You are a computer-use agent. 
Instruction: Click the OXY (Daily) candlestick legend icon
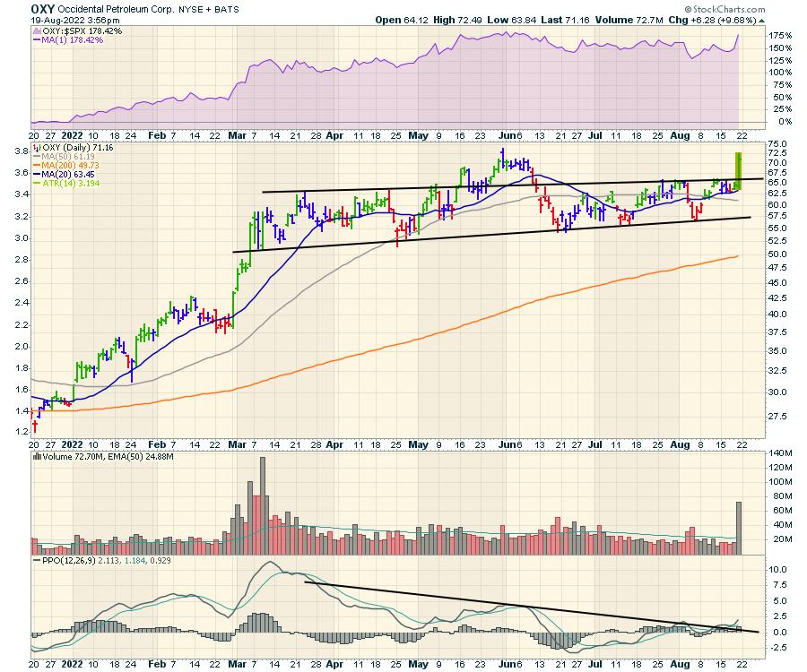pyautogui.click(x=35, y=147)
